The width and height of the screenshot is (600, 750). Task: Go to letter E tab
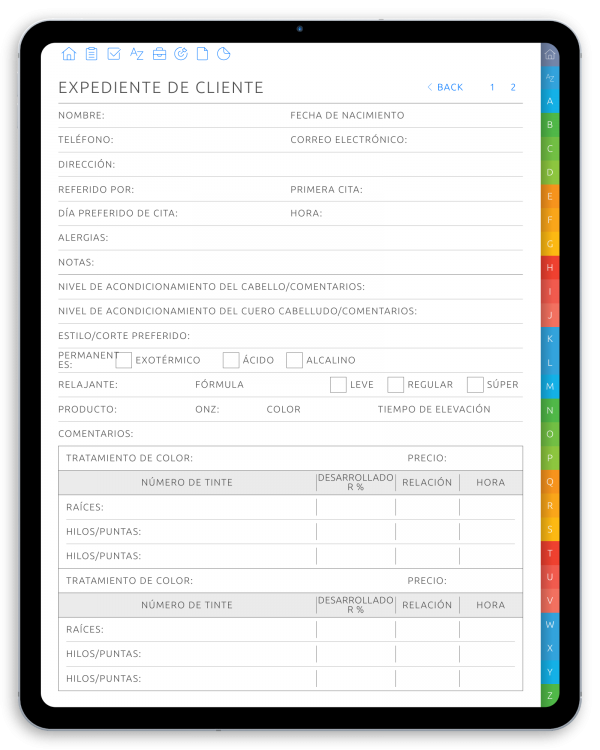coord(550,196)
